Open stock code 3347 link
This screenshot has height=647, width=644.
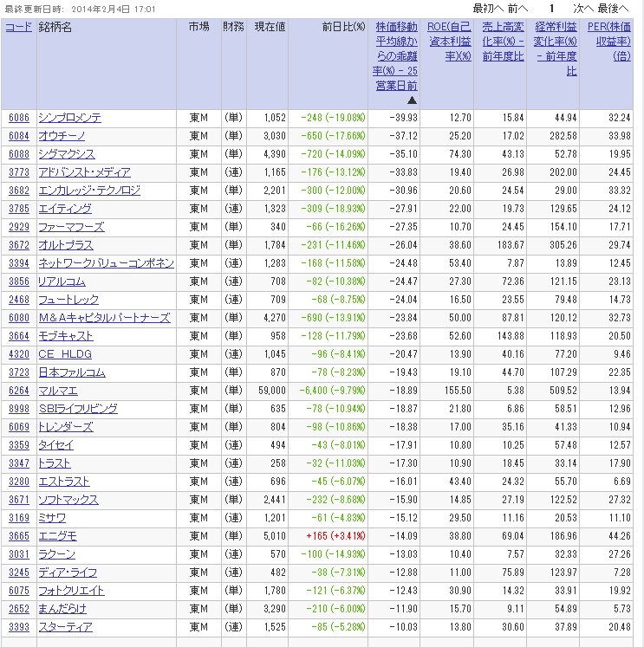point(19,463)
